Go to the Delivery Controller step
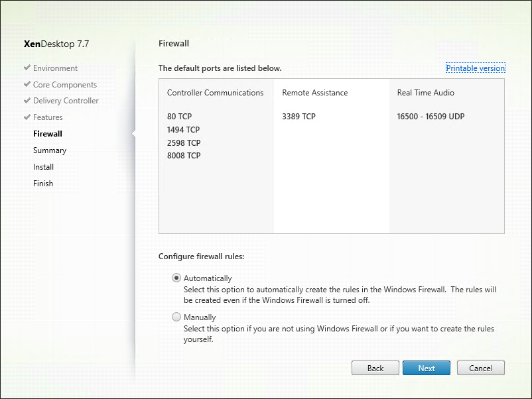Viewport: 532px width, 399px height. 66,101
